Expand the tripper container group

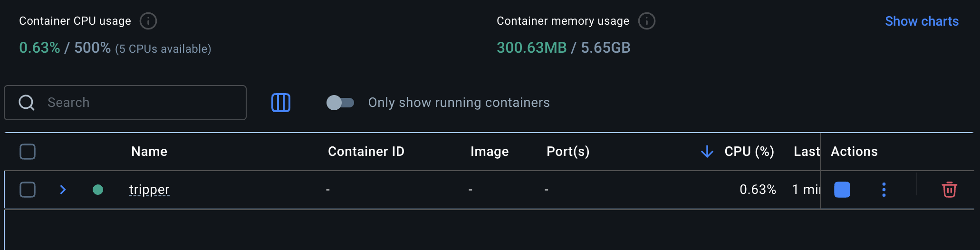click(63, 190)
